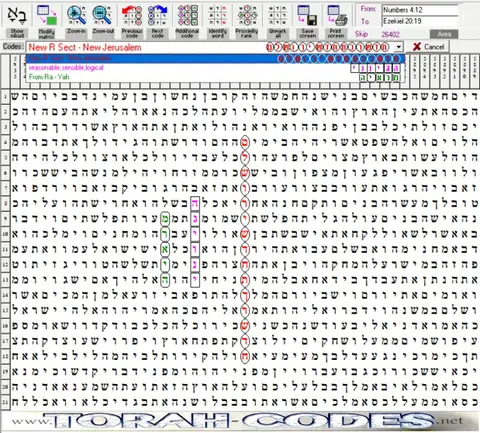This screenshot has height=433, width=480.
Task: Click the Print screen printer icon
Action: coord(336,15)
